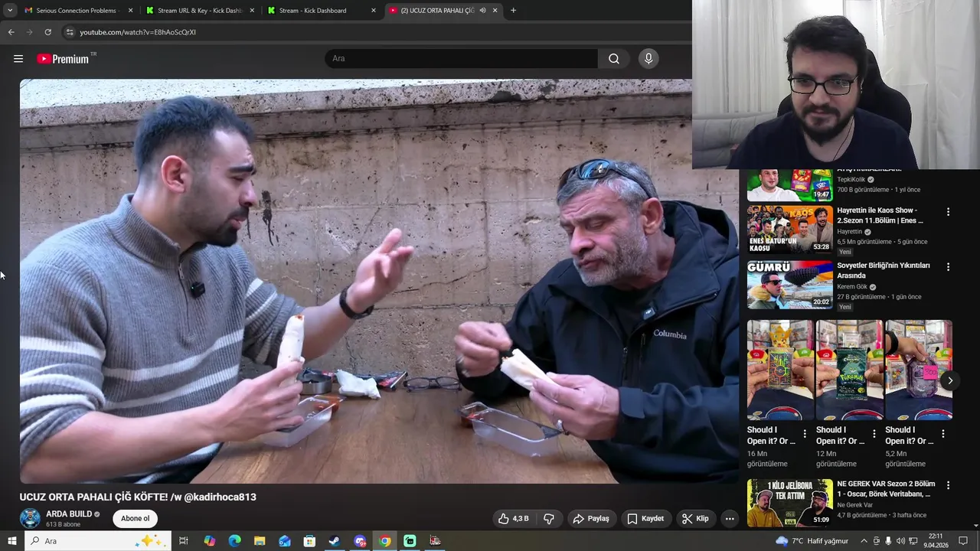The height and width of the screenshot is (551, 980).
Task: Open Kerem Gök channel name
Action: (852, 287)
